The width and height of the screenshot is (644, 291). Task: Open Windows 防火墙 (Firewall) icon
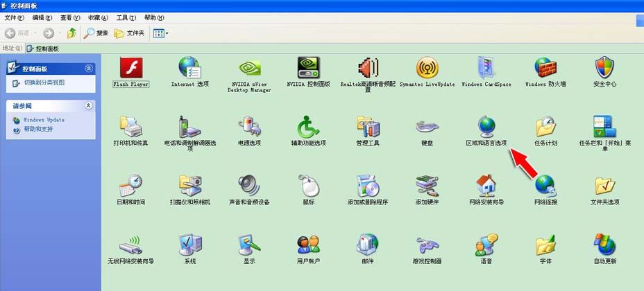(x=545, y=69)
